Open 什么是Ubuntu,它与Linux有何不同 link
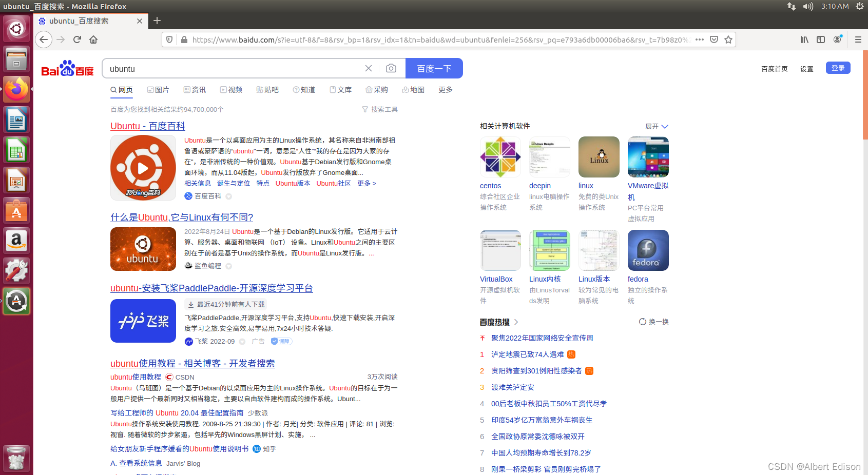Image resolution: width=868 pixels, height=475 pixels. point(182,217)
